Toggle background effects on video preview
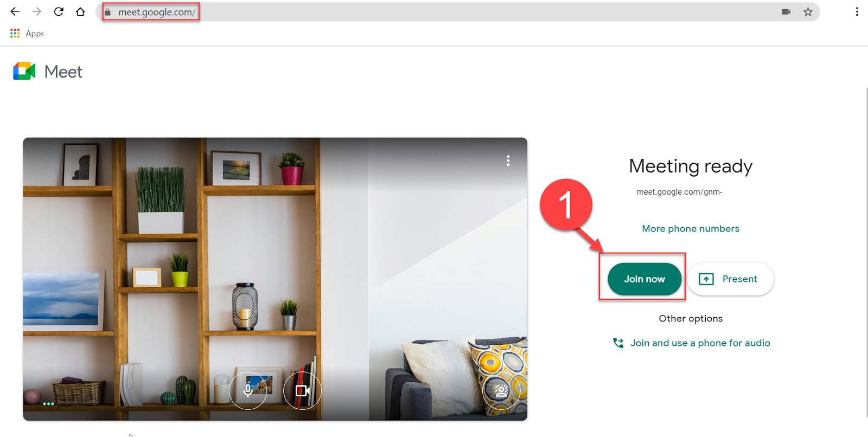The height and width of the screenshot is (437, 868). click(x=501, y=390)
